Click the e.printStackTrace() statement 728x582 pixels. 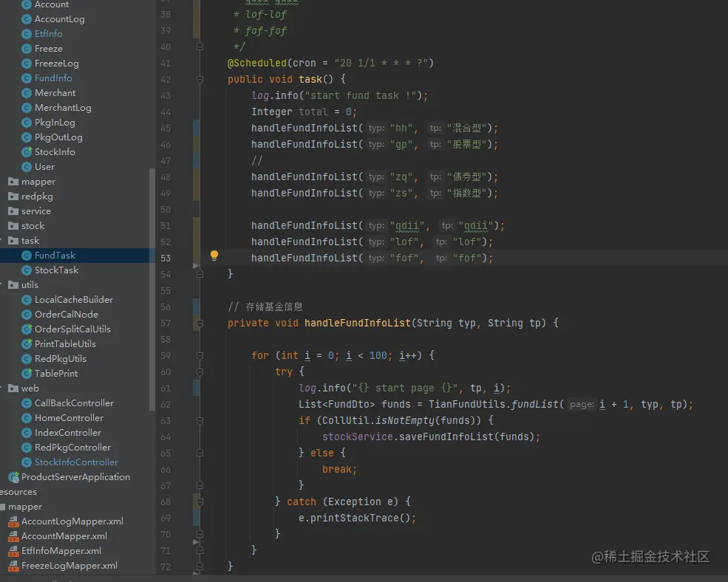[357, 518]
